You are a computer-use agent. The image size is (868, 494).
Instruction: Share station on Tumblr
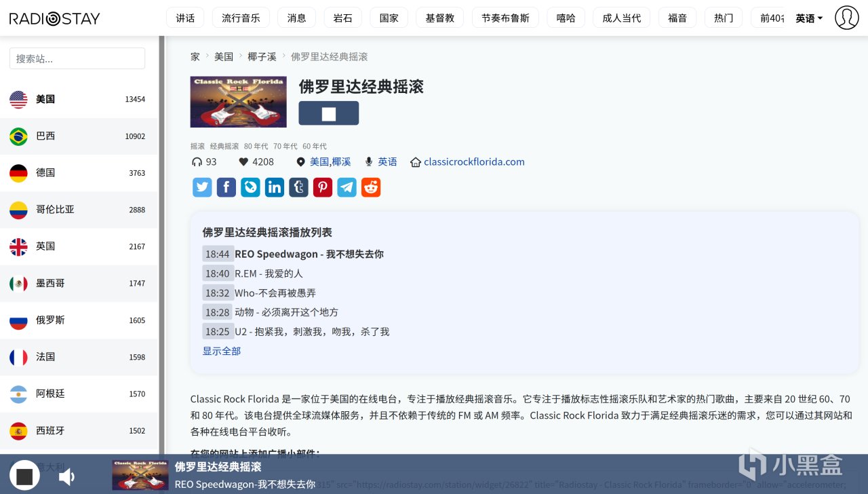298,187
